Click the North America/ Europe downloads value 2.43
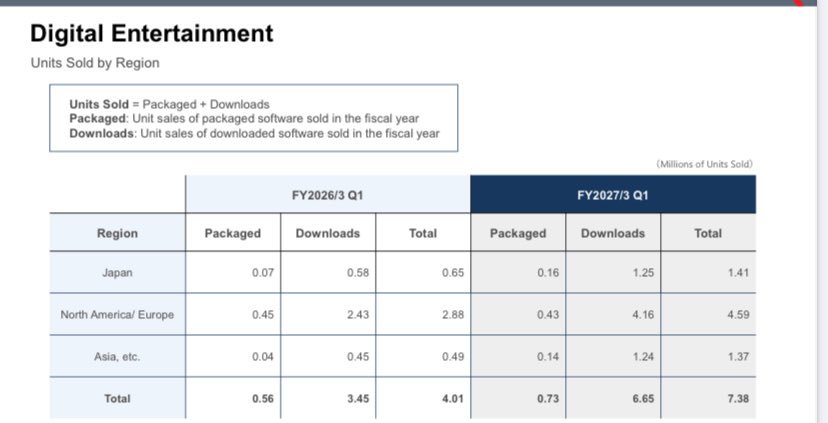The image size is (828, 423). click(358, 315)
